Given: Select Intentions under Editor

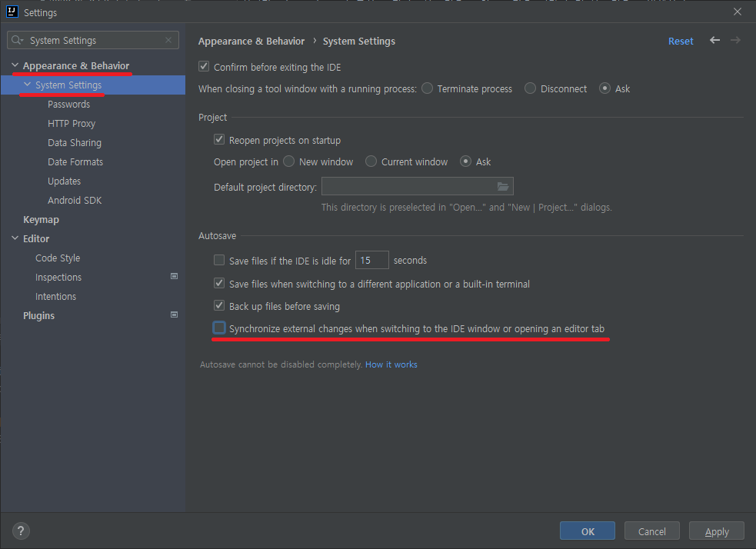Looking at the screenshot, I should [x=55, y=297].
